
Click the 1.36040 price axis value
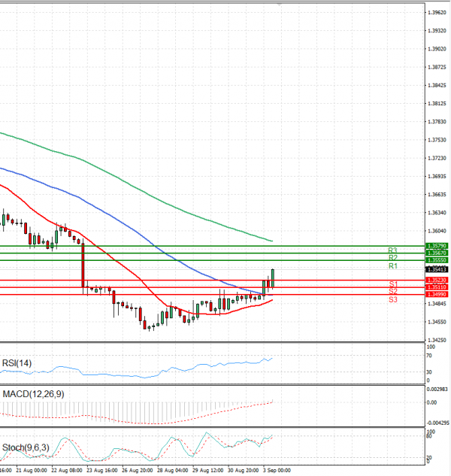click(437, 231)
